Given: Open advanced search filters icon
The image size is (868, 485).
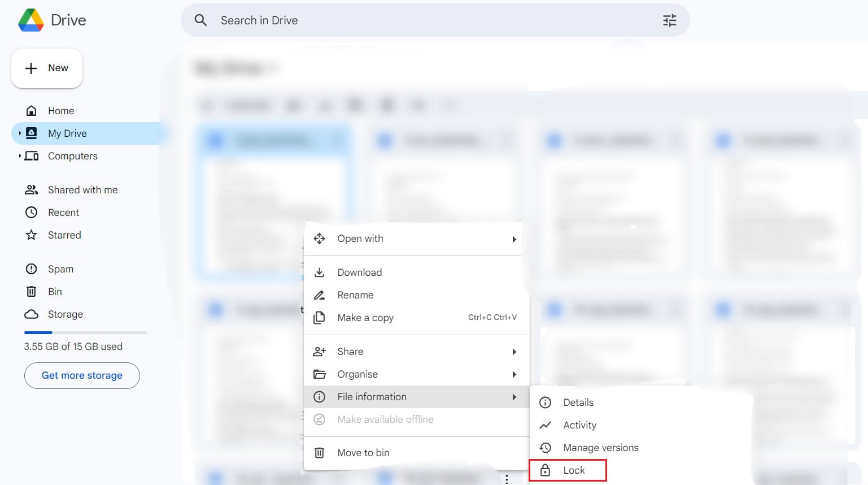Looking at the screenshot, I should [x=669, y=20].
